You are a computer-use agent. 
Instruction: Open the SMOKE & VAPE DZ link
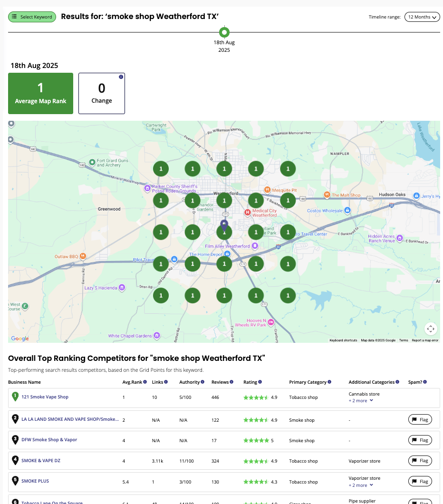(41, 460)
